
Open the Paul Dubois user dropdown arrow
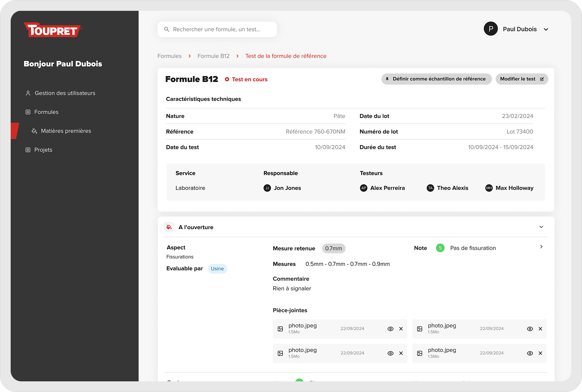point(546,29)
